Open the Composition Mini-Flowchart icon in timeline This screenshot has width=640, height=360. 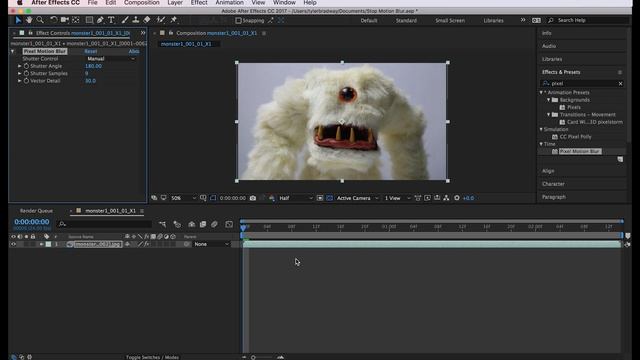pyautogui.click(x=162, y=224)
